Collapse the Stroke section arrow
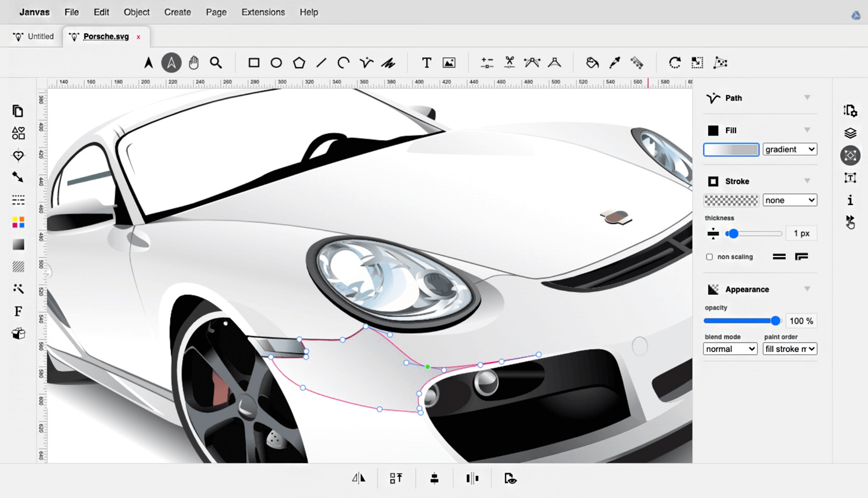 [x=807, y=181]
